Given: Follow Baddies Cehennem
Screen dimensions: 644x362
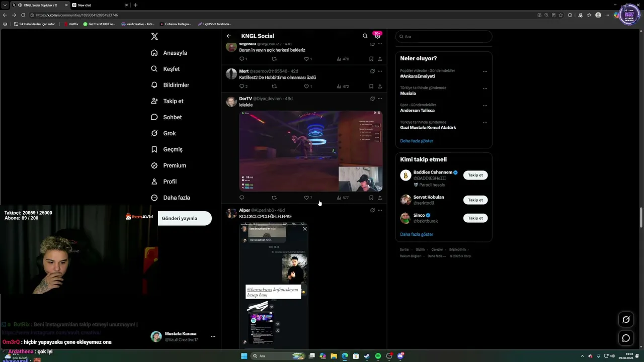Looking at the screenshot, I should tap(475, 175).
